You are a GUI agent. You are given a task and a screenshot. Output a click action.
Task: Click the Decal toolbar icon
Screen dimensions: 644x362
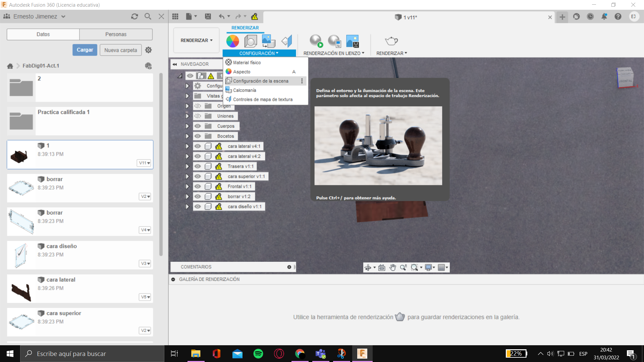268,41
